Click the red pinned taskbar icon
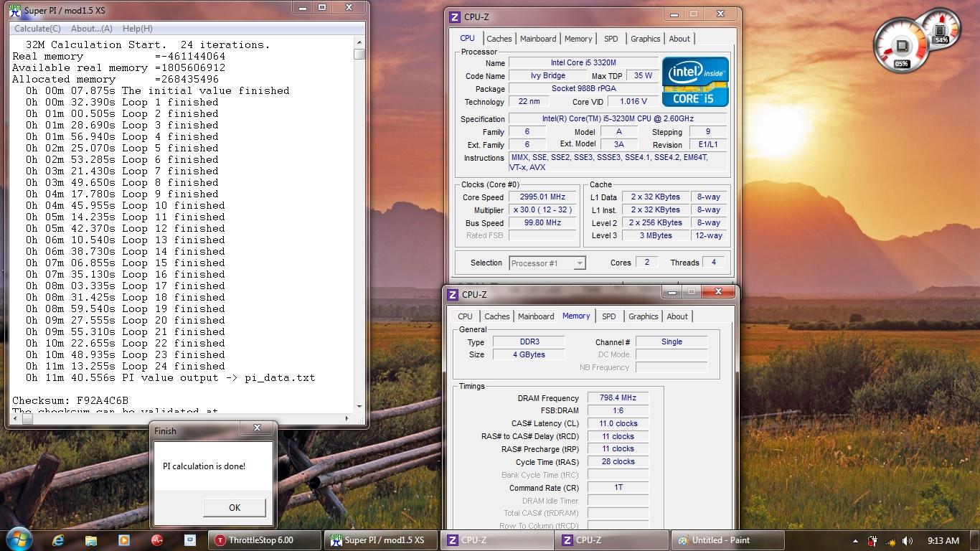This screenshot has height=551, width=980. [x=157, y=540]
